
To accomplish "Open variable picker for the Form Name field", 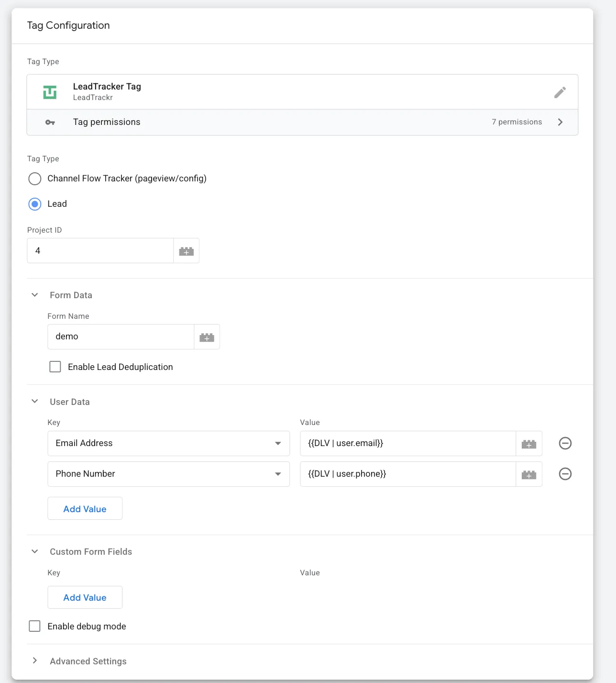I will (207, 336).
